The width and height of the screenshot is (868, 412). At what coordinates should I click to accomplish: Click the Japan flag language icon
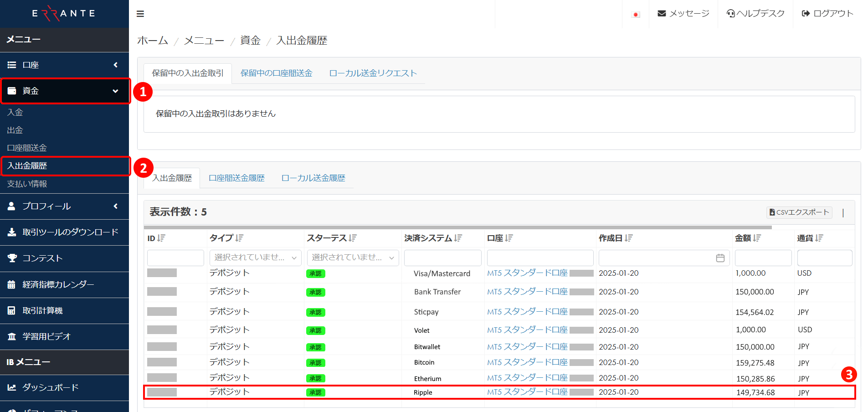point(636,14)
